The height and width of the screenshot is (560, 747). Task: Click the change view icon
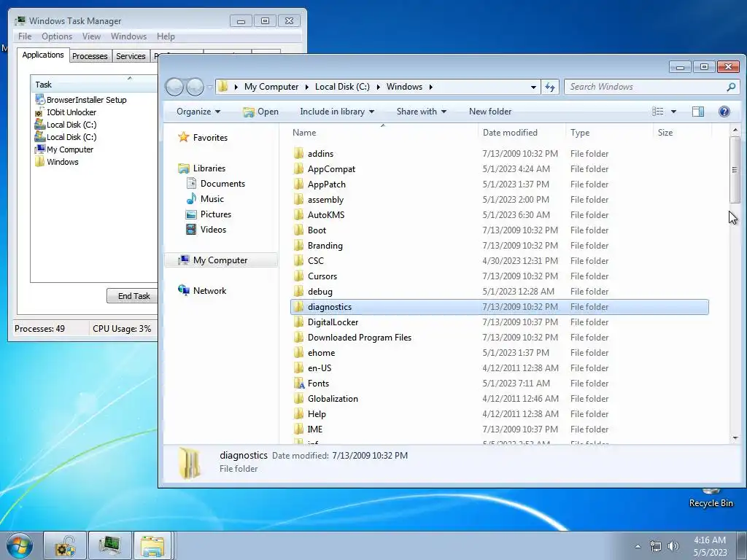pos(658,112)
